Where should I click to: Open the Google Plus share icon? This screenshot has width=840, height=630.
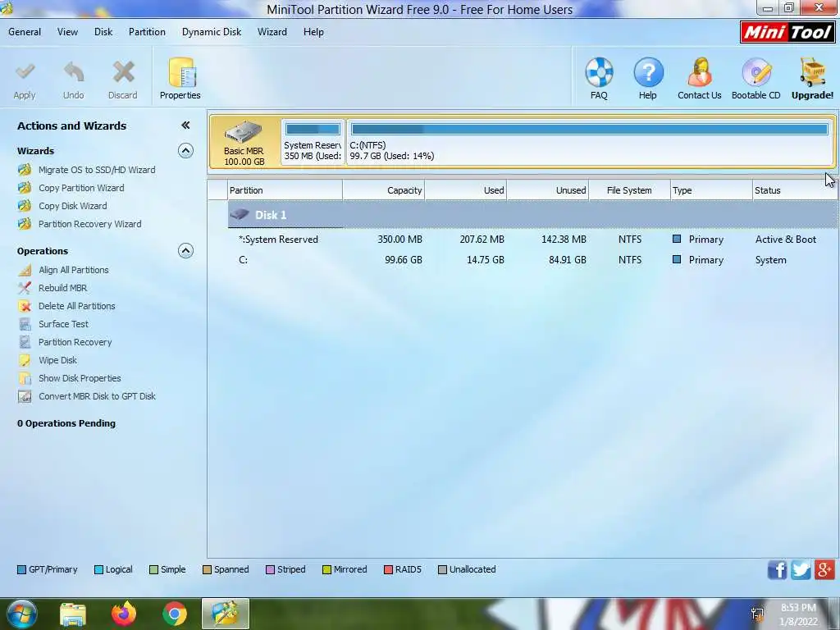tap(824, 570)
